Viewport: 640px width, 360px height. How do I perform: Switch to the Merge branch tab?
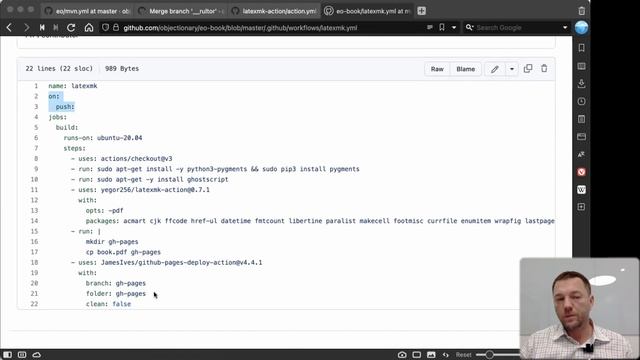coord(181,11)
